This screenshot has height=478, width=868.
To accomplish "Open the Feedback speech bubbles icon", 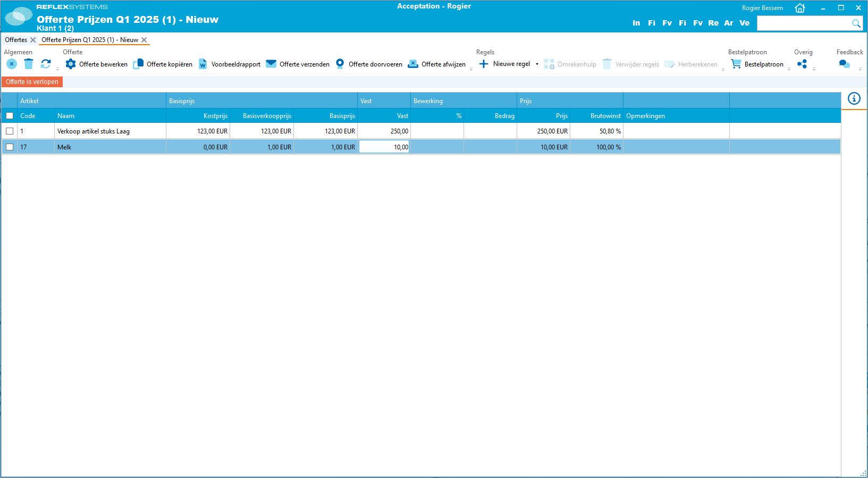I will [844, 64].
